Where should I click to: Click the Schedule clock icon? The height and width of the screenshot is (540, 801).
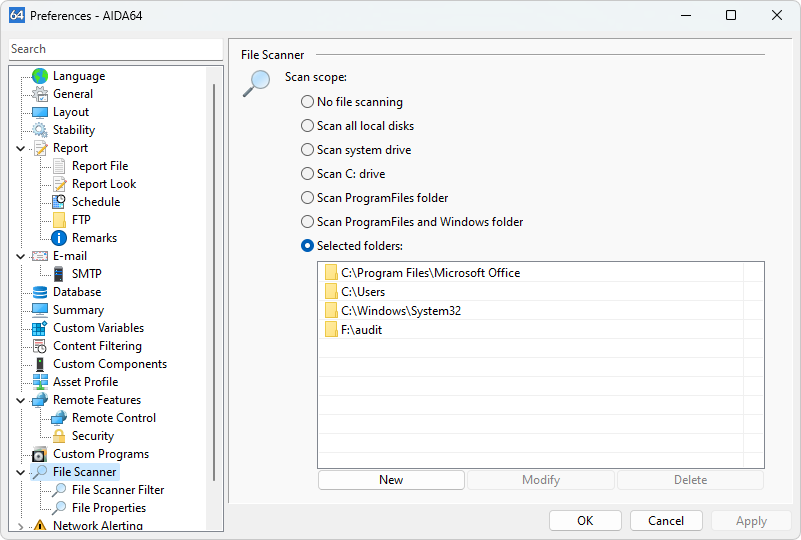(x=59, y=202)
